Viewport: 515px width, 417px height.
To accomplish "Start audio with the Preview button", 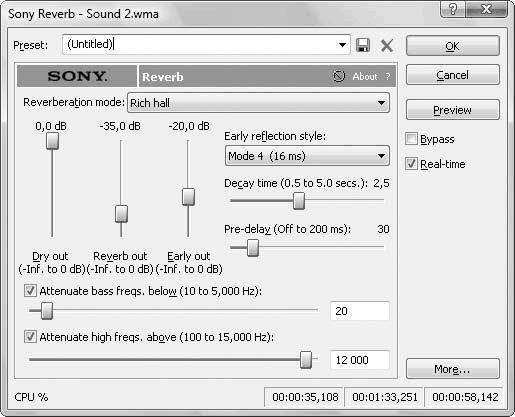I will [453, 110].
